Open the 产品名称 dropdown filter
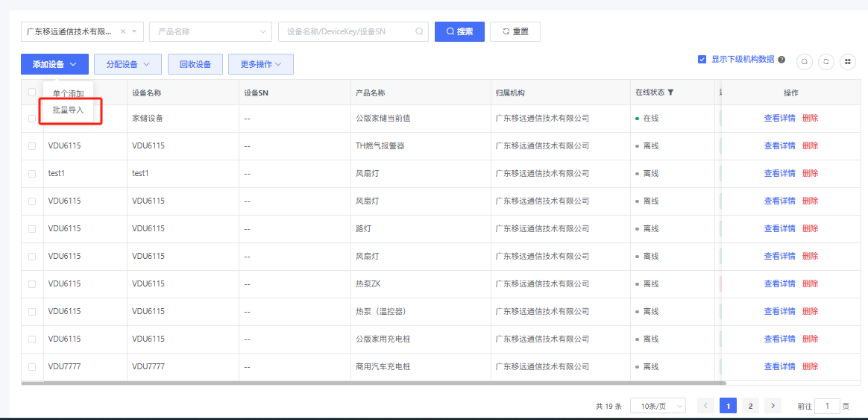 coord(211,31)
